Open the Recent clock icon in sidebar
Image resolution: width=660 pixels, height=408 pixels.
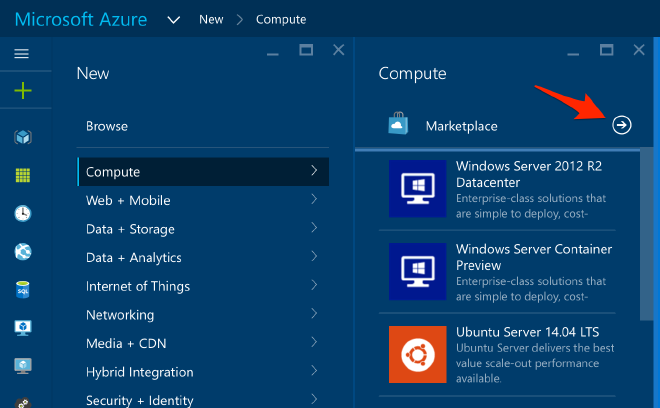pyautogui.click(x=23, y=213)
